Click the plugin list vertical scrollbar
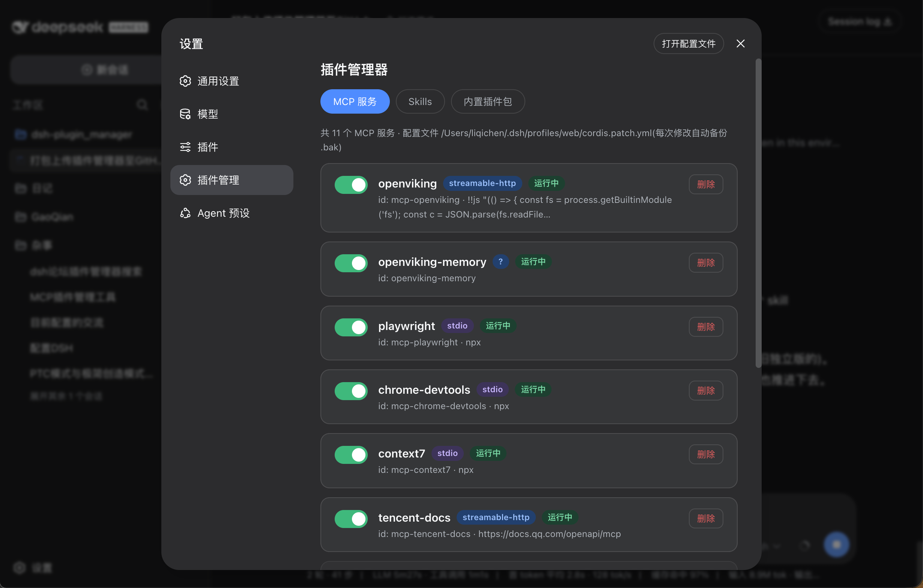The width and height of the screenshot is (923, 588). [758, 213]
